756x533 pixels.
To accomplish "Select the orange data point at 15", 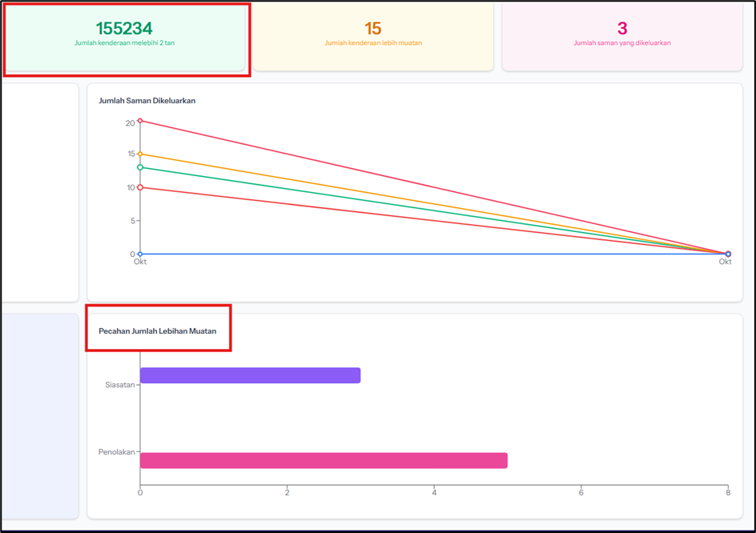I will pyautogui.click(x=140, y=154).
